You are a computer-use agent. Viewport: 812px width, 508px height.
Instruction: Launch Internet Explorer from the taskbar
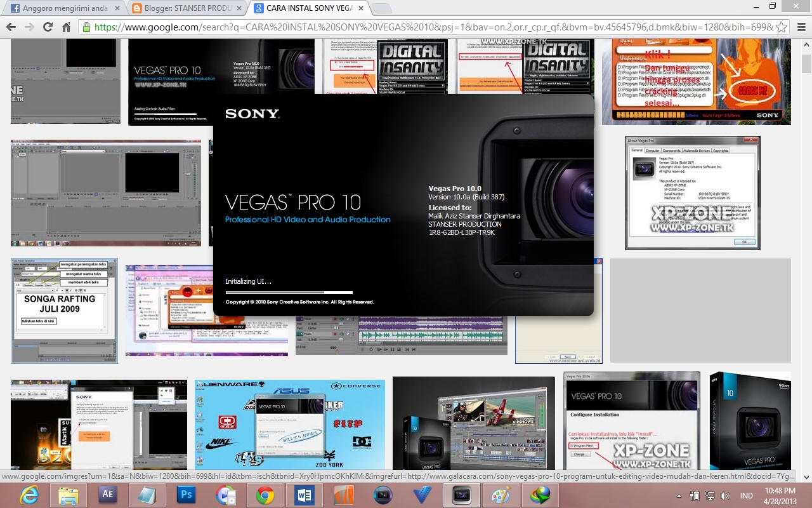[29, 495]
